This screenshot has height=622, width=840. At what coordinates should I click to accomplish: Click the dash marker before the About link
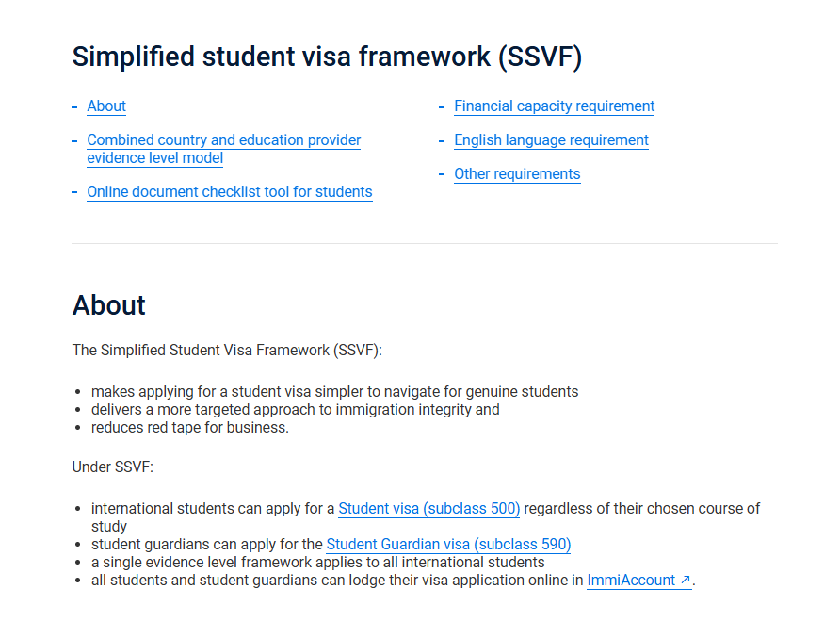[74, 106]
